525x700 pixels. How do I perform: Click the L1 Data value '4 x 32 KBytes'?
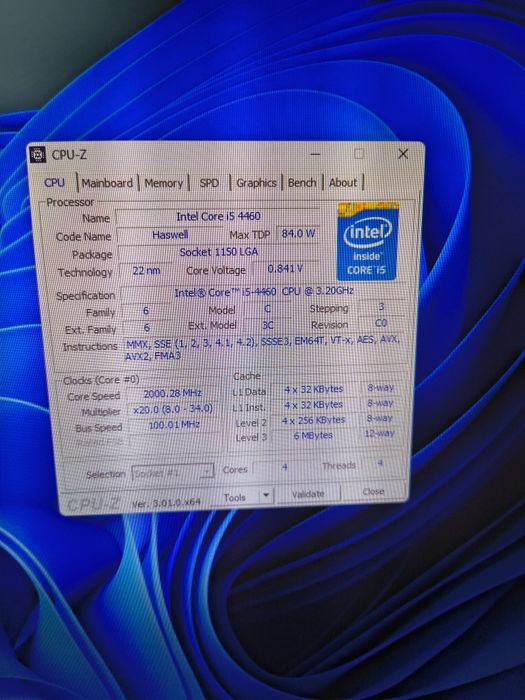point(314,389)
